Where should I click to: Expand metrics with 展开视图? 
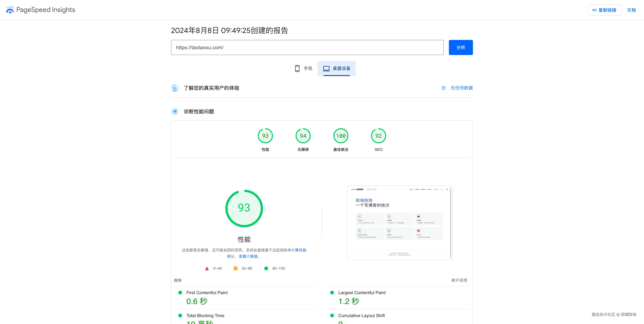pos(459,280)
